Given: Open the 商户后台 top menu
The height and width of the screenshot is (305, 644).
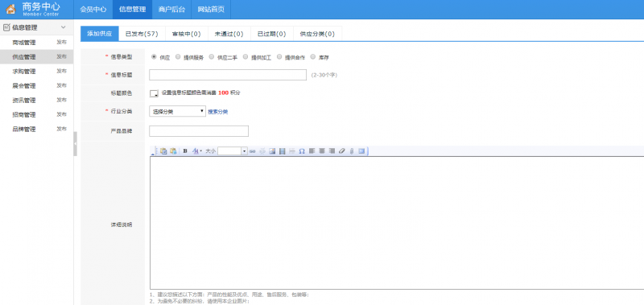Looking at the screenshot, I should pos(171,10).
